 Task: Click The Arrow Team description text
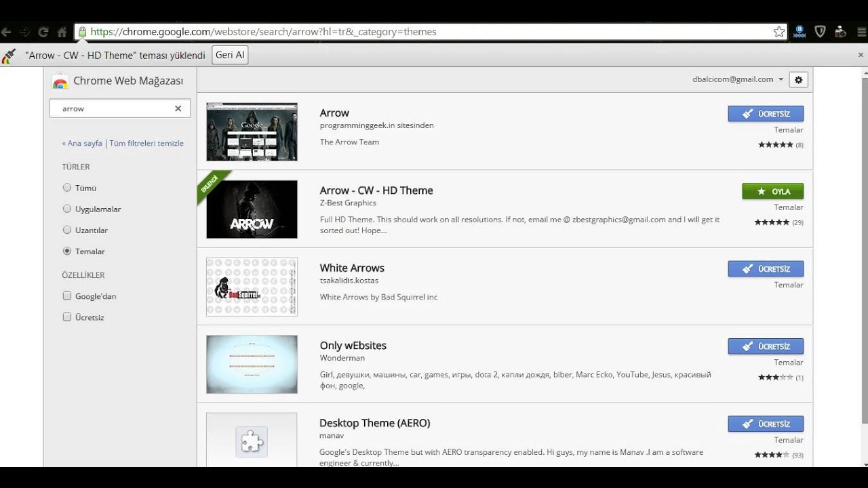coord(349,142)
